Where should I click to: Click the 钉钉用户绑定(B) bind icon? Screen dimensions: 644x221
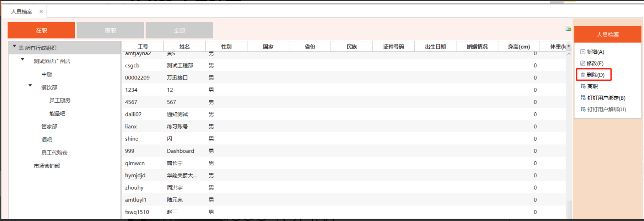[x=583, y=98]
